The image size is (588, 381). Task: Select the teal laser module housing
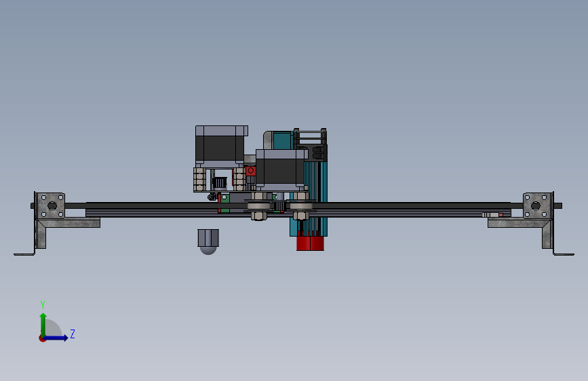pyautogui.click(x=315, y=198)
